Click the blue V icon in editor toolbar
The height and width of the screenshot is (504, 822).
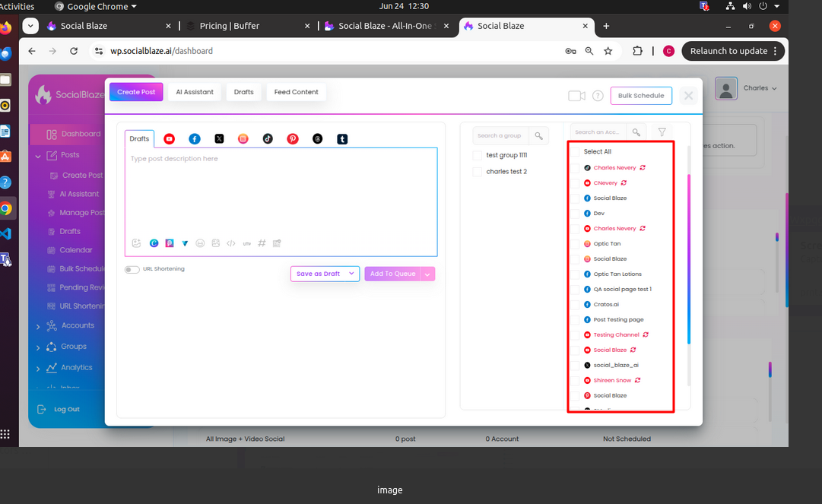pos(185,243)
